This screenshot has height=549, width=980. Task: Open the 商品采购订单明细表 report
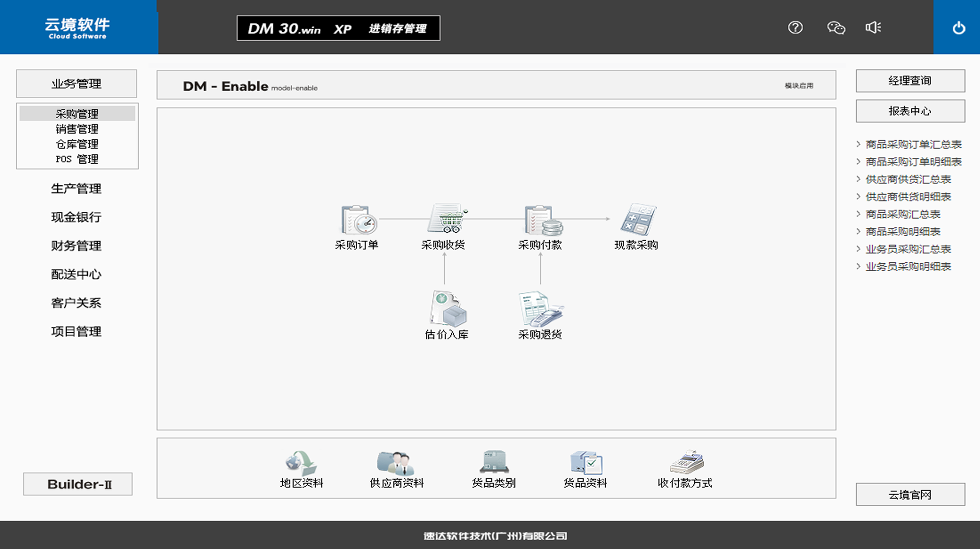point(913,162)
